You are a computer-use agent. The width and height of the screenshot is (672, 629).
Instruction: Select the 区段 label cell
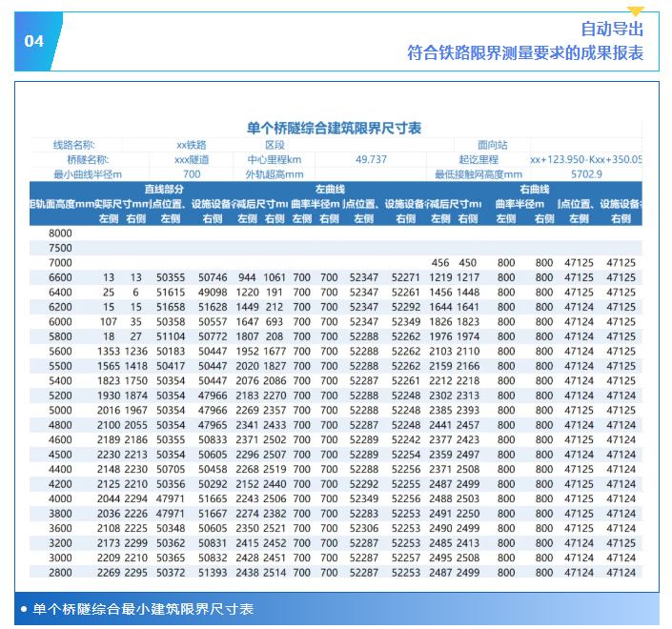click(x=275, y=145)
